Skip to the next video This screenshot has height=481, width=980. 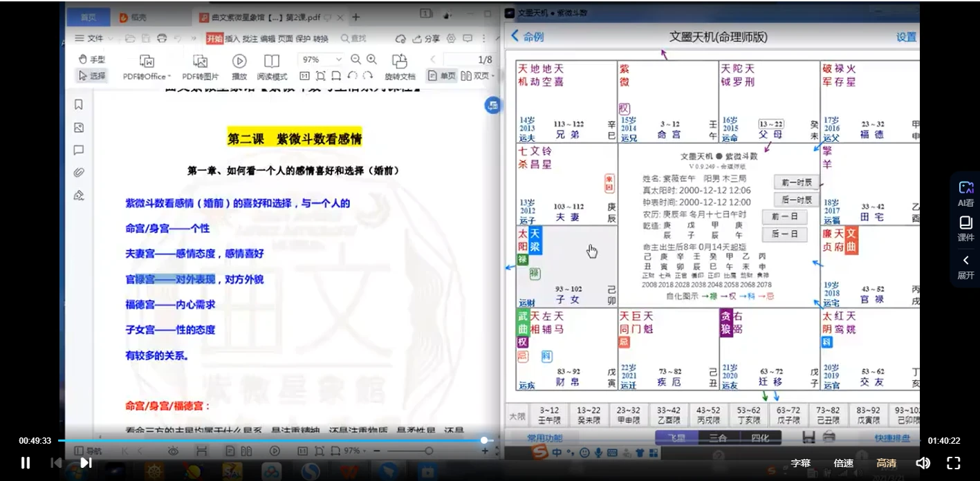pos(86,463)
